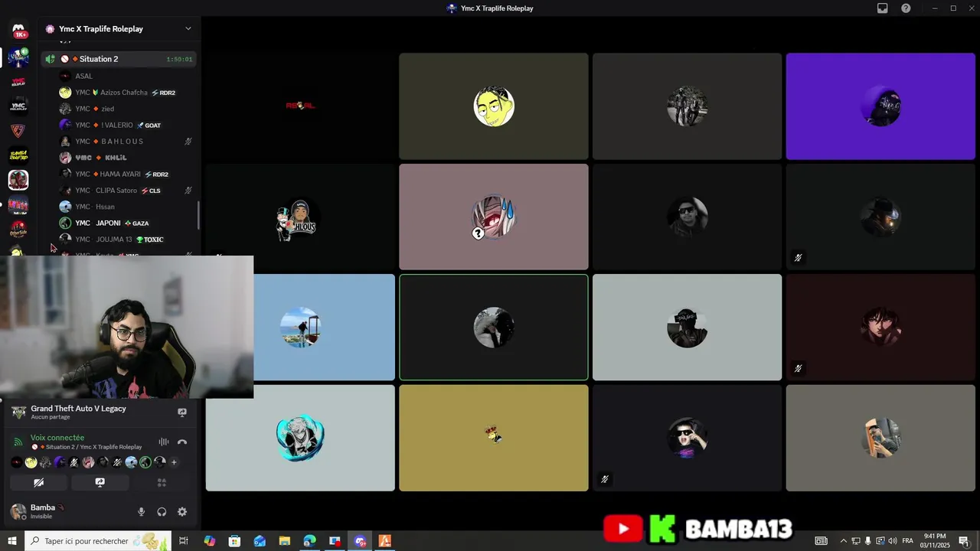980x551 pixels.
Task: Toggle headphones deafen in user panel
Action: pos(162,512)
